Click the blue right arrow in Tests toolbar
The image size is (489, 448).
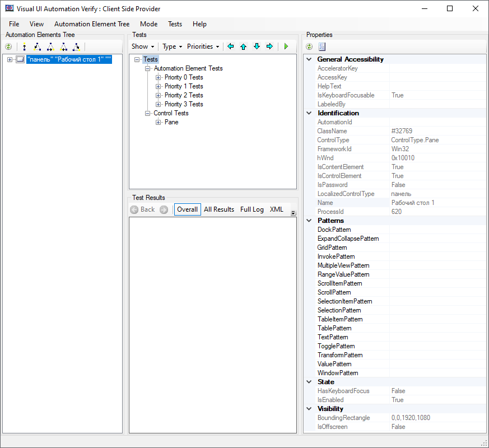tap(269, 46)
